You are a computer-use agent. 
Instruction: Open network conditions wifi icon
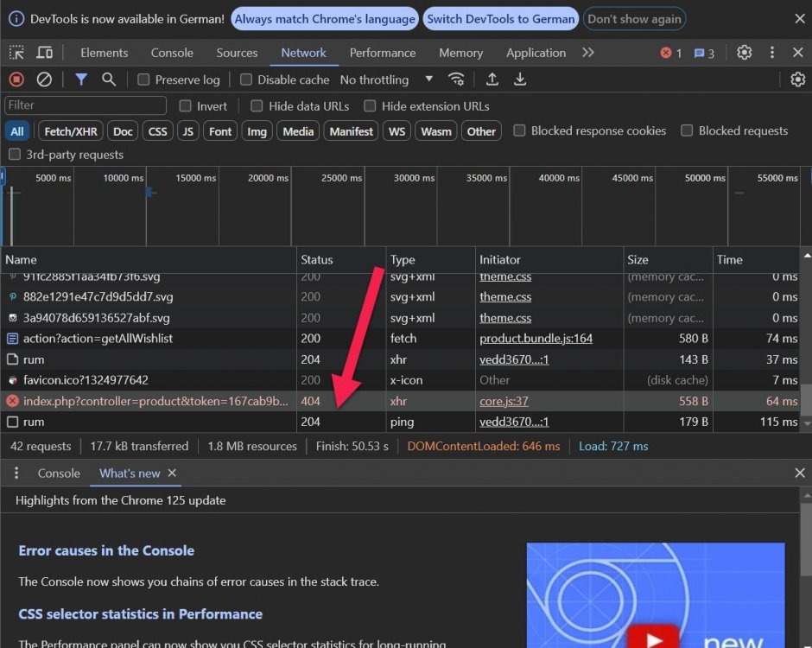456,79
